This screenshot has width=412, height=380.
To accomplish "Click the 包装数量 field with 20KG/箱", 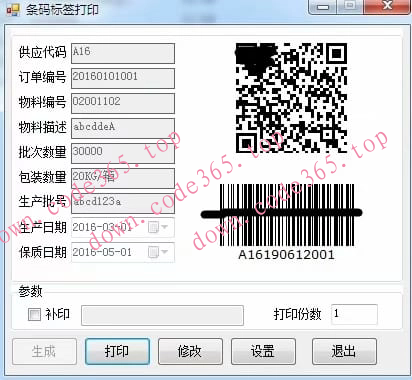I will pyautogui.click(x=123, y=178).
